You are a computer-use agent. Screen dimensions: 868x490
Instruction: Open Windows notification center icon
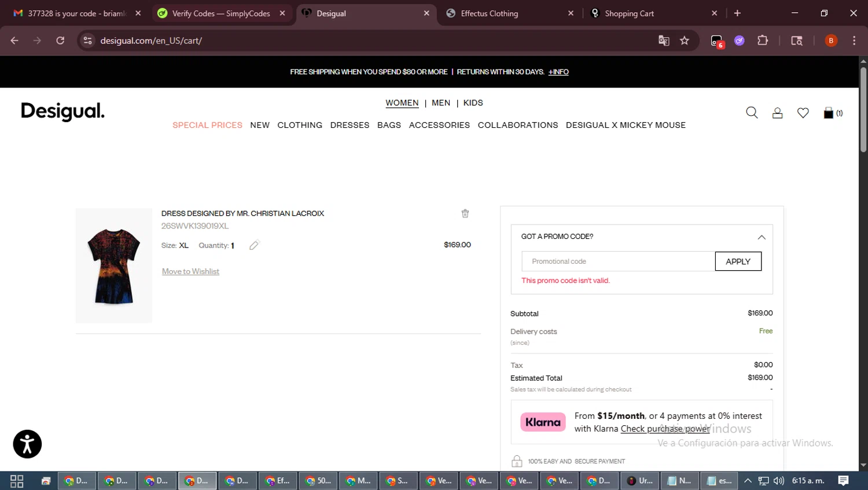point(843,481)
